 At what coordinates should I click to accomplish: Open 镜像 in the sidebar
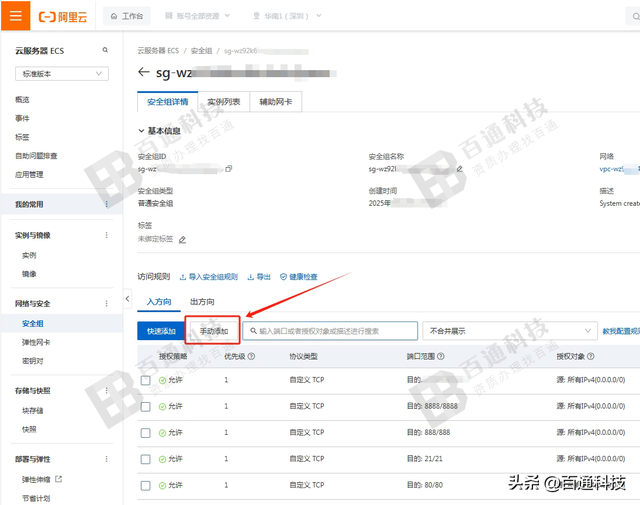point(29,274)
